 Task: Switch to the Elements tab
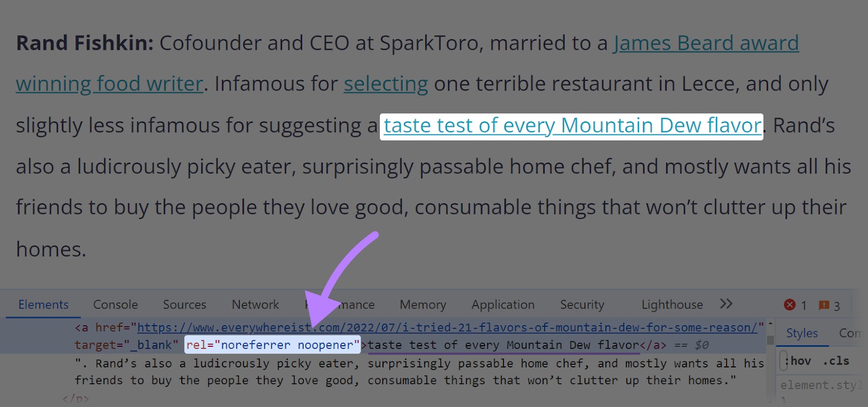(x=43, y=305)
